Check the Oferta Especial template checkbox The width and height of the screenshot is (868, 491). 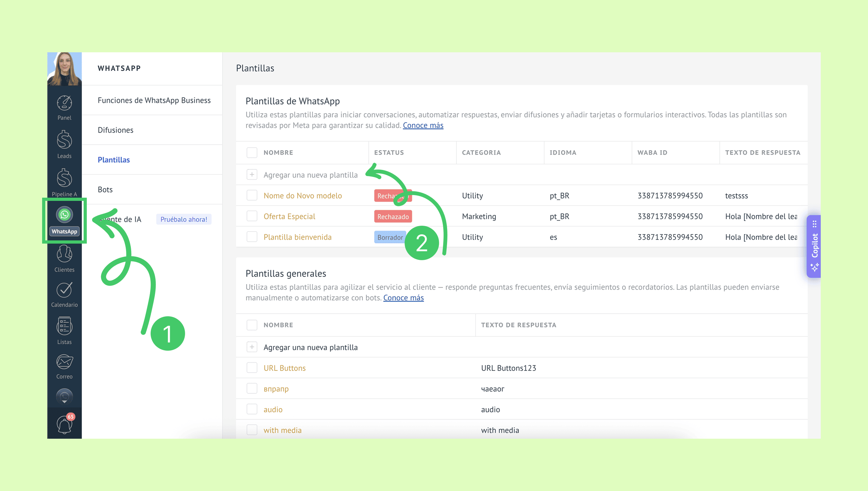click(x=252, y=216)
